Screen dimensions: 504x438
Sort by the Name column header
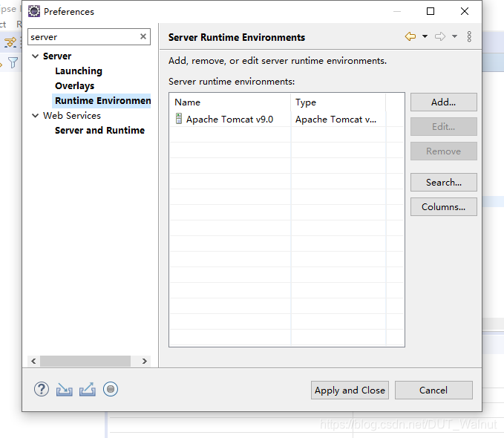(x=230, y=102)
